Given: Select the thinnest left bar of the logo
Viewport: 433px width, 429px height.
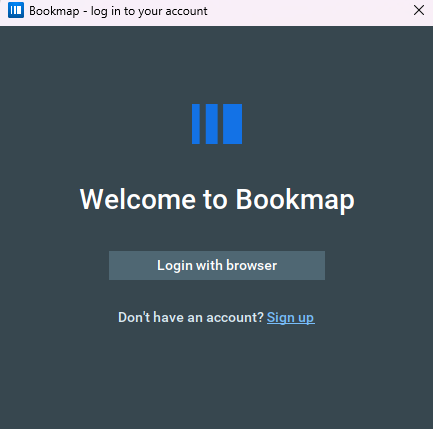Looking at the screenshot, I should 196,124.
